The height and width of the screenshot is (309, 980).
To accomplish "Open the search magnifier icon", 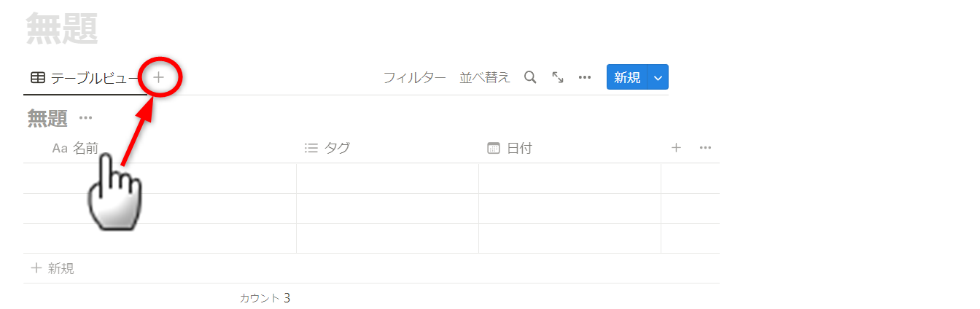I will coord(531,77).
